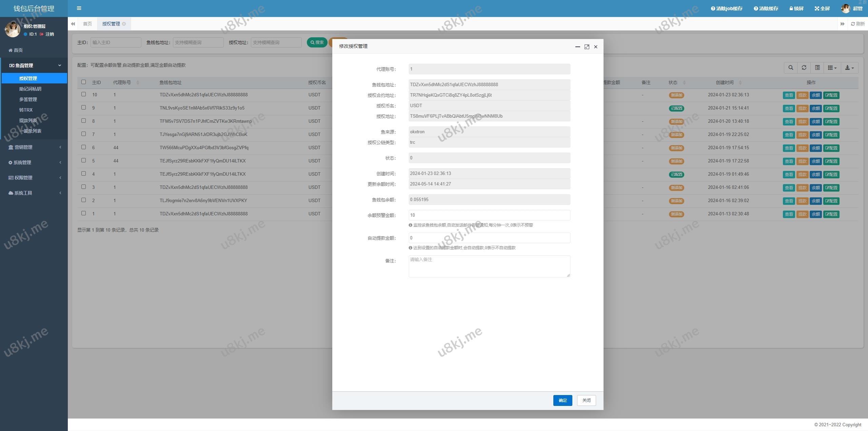Check the checkbox for row ID 10

tap(83, 94)
